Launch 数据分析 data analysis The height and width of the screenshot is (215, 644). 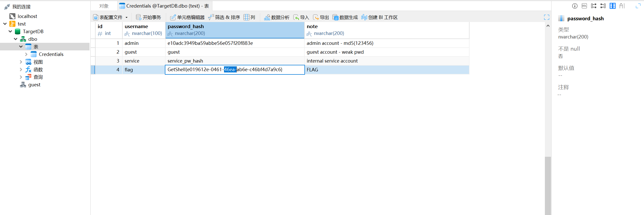click(x=277, y=17)
